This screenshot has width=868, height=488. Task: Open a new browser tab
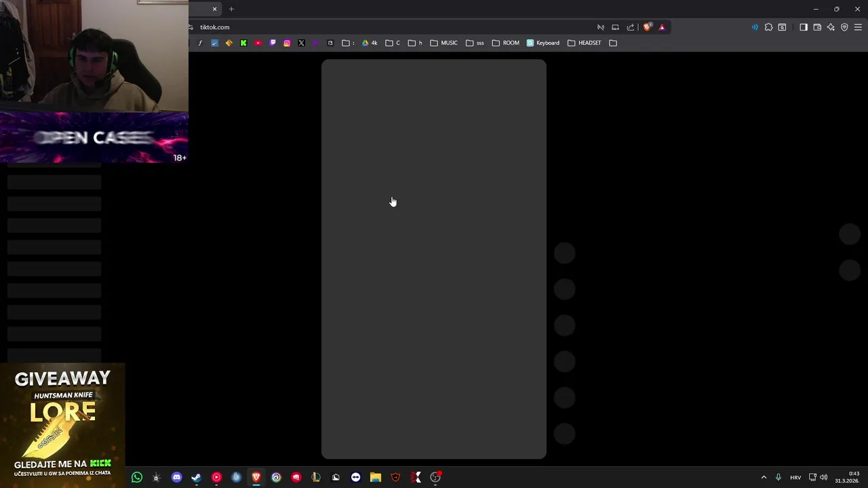[x=231, y=9]
